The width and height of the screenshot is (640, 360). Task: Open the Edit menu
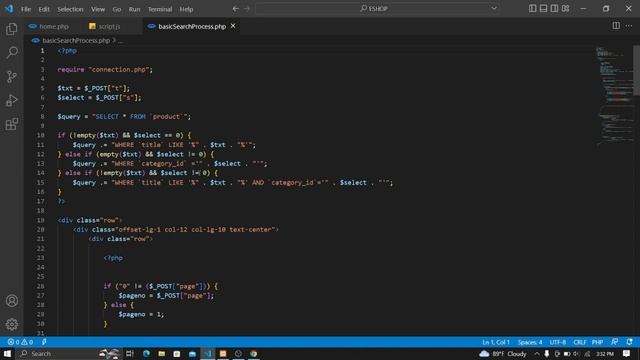[44, 9]
